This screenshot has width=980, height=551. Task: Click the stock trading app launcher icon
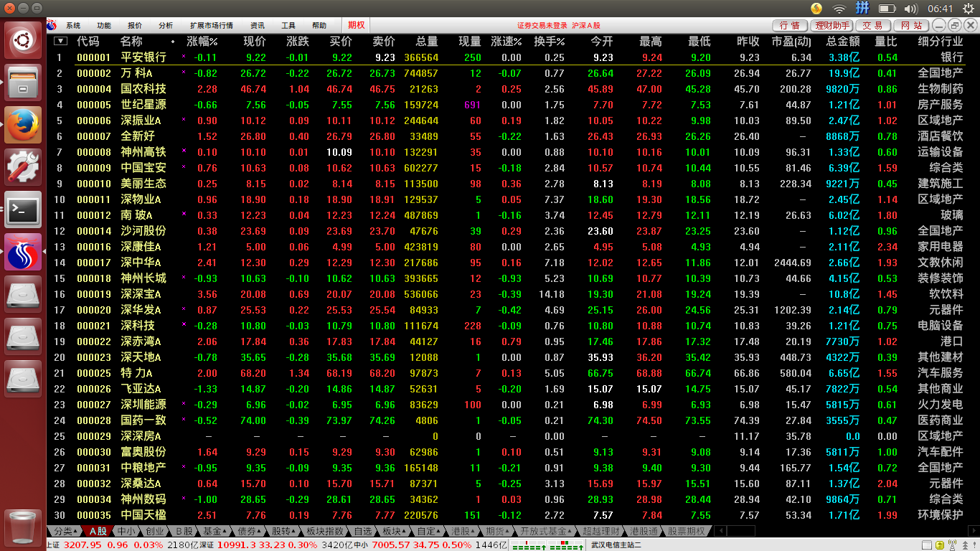pyautogui.click(x=23, y=253)
